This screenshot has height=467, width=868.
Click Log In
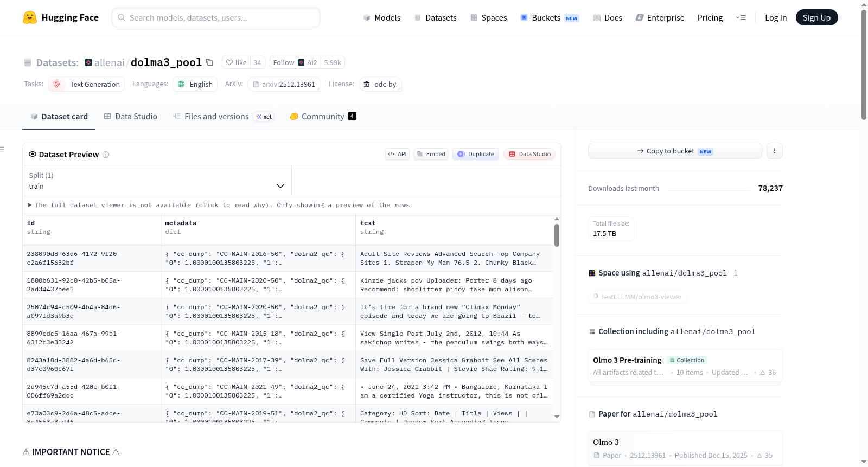tap(775, 17)
